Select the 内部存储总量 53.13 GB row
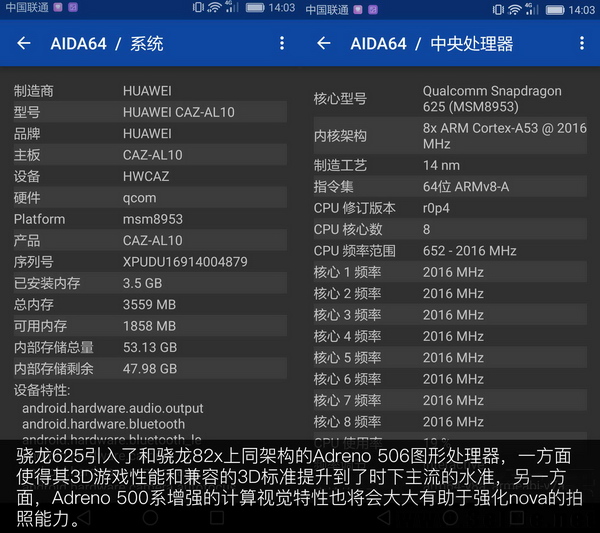The image size is (600, 533). pyautogui.click(x=150, y=347)
